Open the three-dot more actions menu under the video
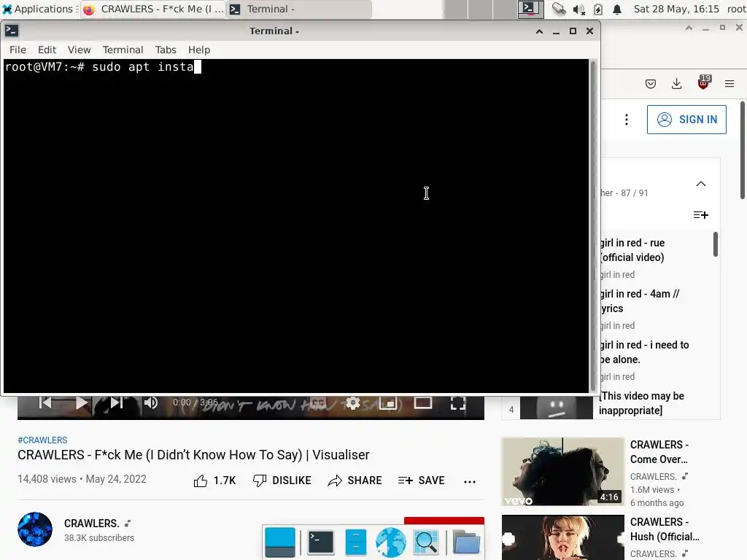Screen dimensions: 747x560 point(470,481)
